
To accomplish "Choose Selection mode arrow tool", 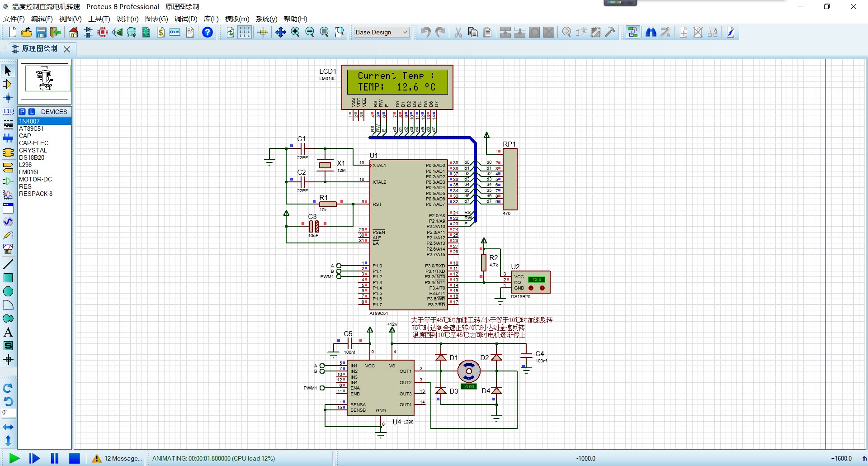I will [8, 71].
